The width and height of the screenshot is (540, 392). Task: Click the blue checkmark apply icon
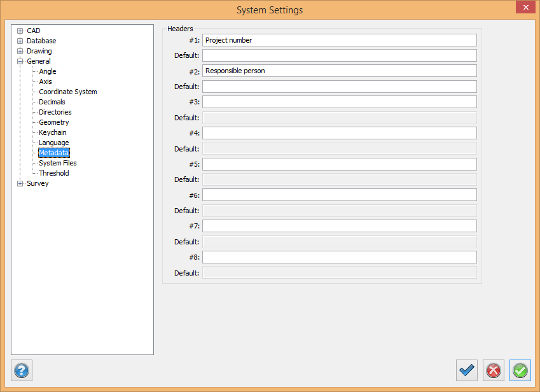467,370
